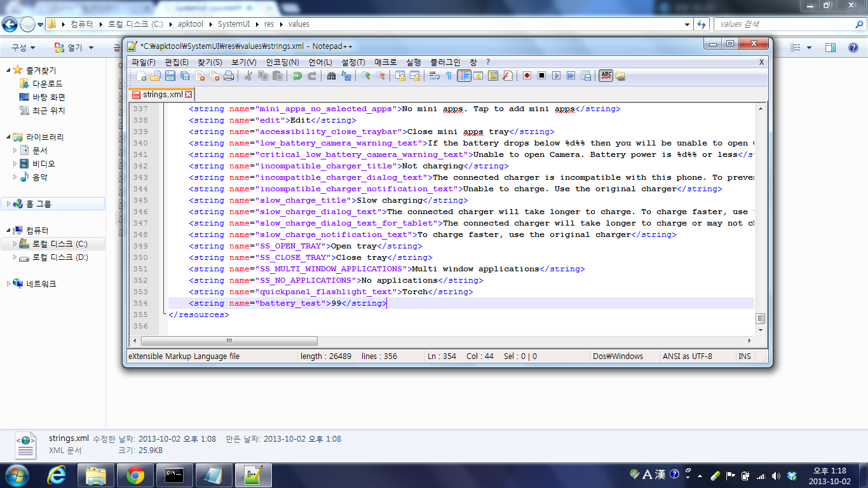The width and height of the screenshot is (868, 488).
Task: Toggle the show all characters pilcrow icon
Action: 449,76
